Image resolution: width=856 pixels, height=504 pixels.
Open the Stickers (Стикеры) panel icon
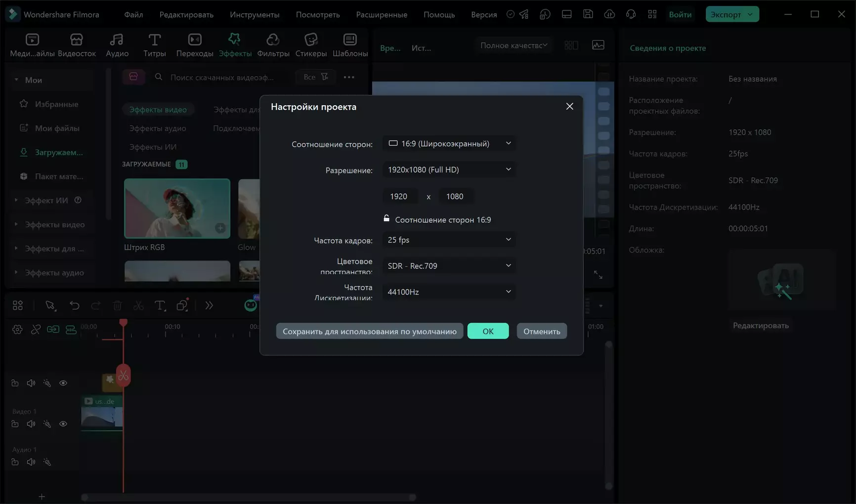click(x=311, y=40)
